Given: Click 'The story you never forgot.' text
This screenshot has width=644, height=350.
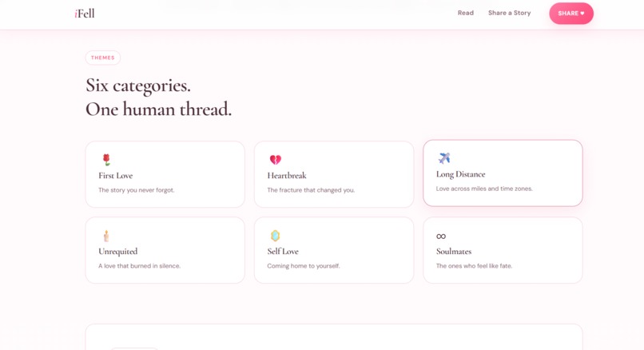Looking at the screenshot, I should tap(137, 190).
